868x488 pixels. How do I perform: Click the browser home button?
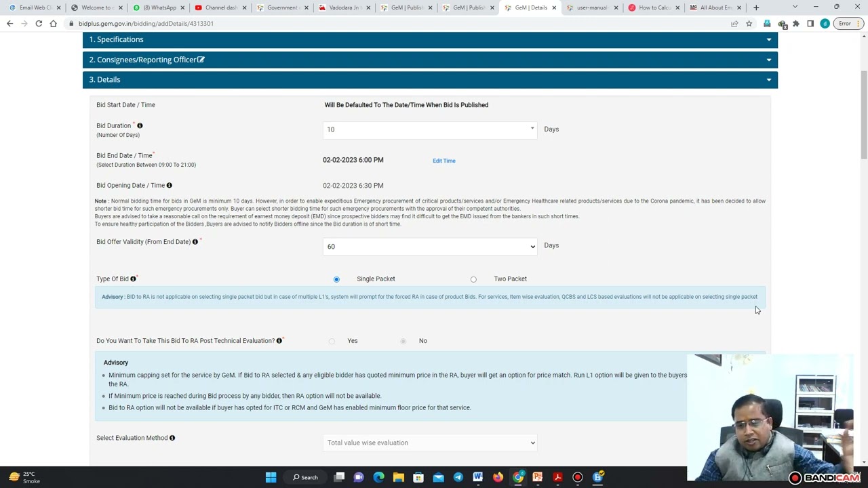click(53, 24)
